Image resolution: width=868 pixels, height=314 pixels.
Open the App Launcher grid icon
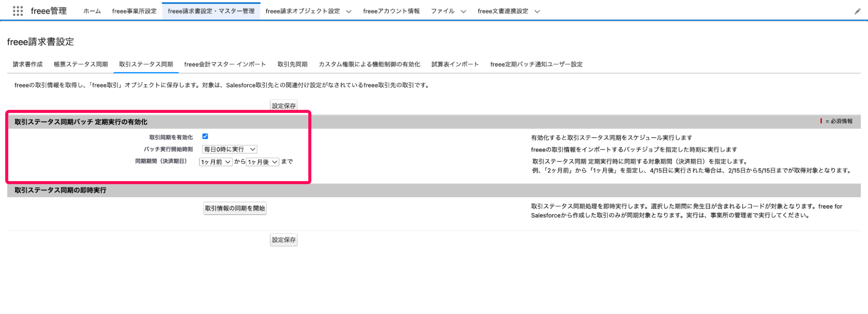[18, 11]
